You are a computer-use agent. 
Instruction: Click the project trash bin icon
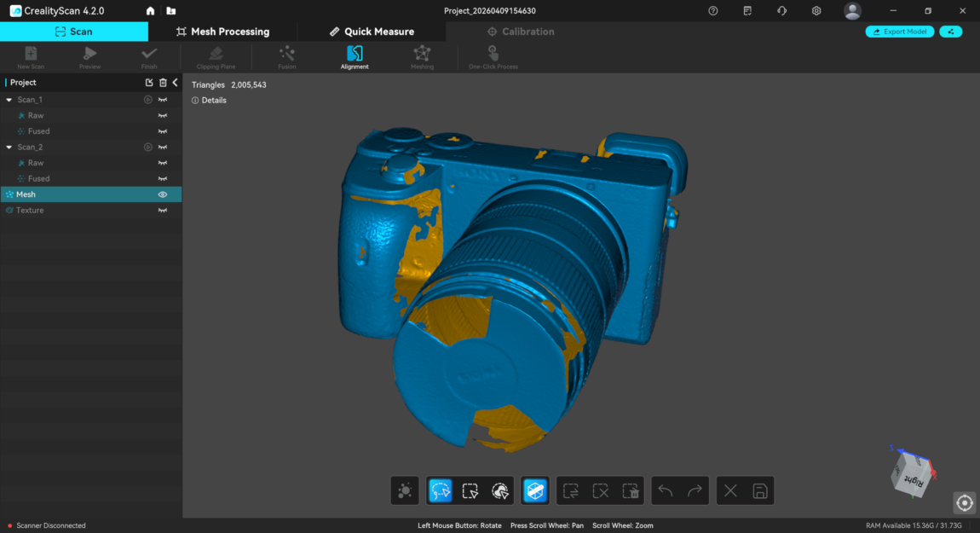click(x=163, y=83)
